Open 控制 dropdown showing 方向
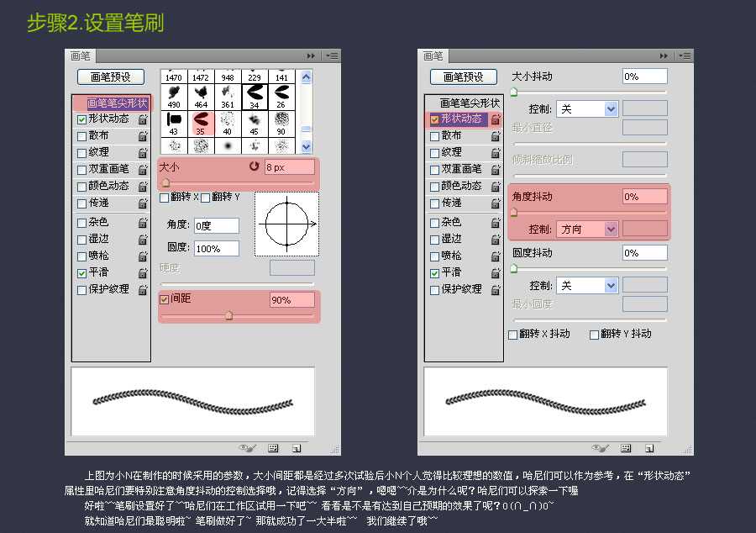Viewport: 756px width, 533px height. [x=587, y=230]
